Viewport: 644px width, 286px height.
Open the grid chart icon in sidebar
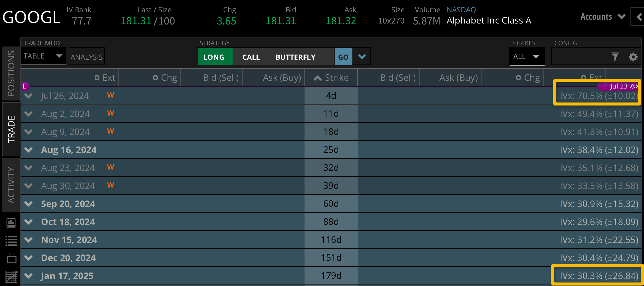coord(11,277)
